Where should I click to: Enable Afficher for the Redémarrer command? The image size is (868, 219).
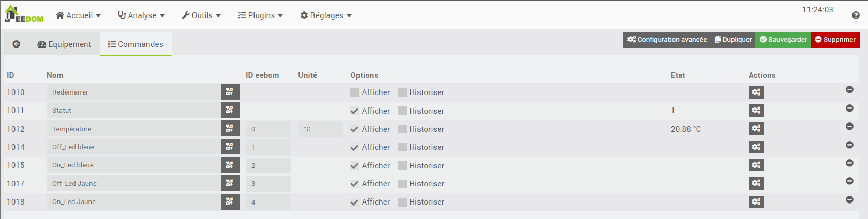click(354, 92)
